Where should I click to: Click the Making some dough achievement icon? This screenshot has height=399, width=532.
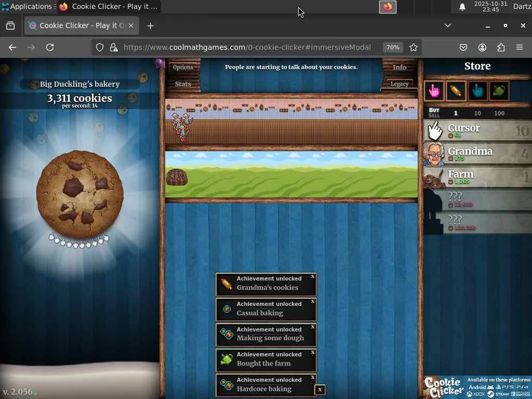[227, 334]
